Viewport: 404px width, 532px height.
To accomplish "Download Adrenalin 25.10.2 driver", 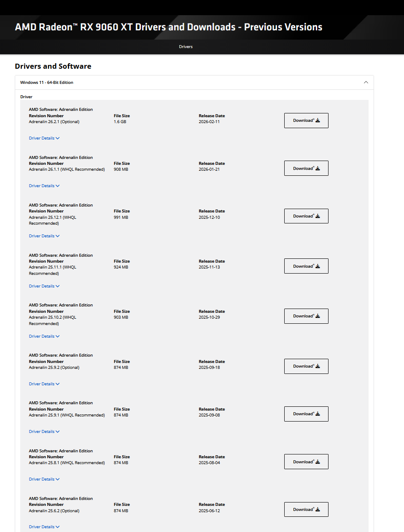I will 306,316.
